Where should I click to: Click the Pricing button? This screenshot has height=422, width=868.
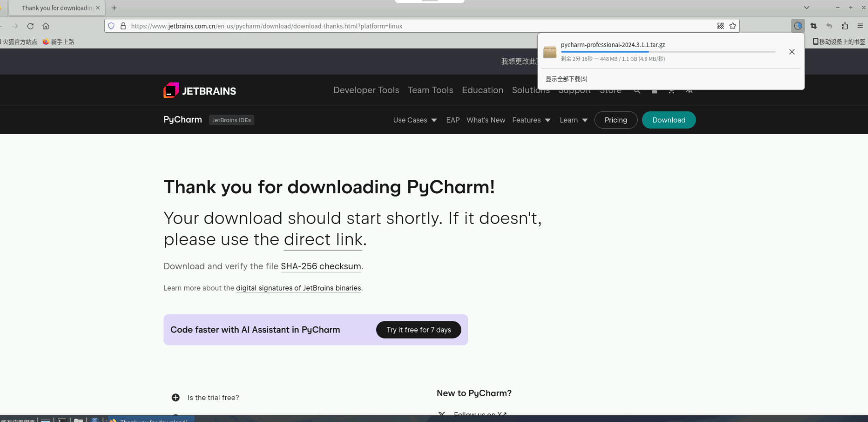[616, 120]
